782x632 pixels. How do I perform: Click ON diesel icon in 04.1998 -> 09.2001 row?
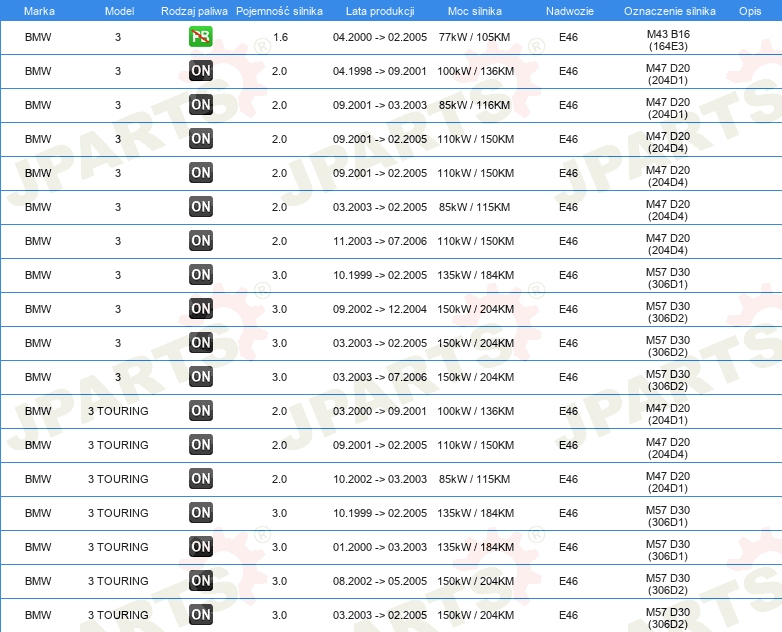201,71
